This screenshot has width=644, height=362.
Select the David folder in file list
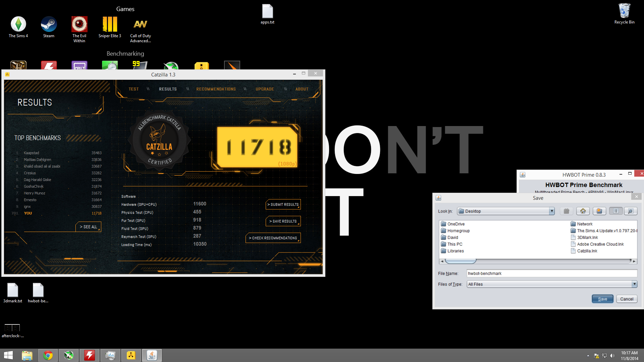coord(449,237)
